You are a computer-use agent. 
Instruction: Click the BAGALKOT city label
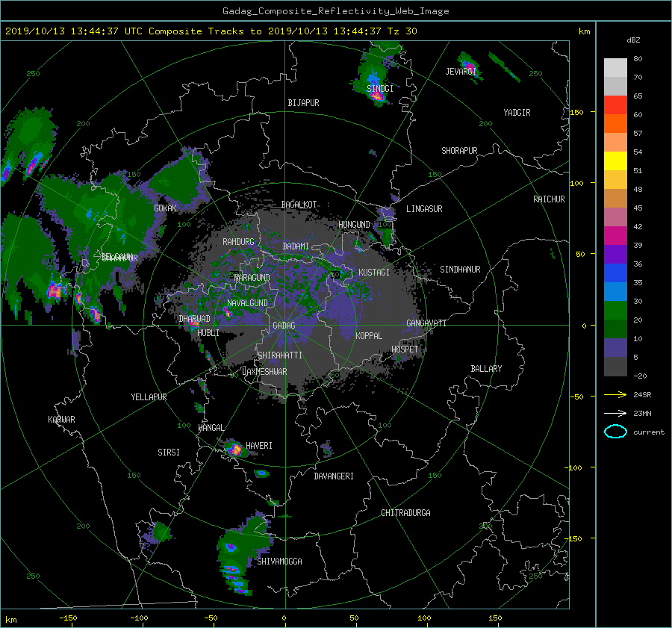click(299, 205)
